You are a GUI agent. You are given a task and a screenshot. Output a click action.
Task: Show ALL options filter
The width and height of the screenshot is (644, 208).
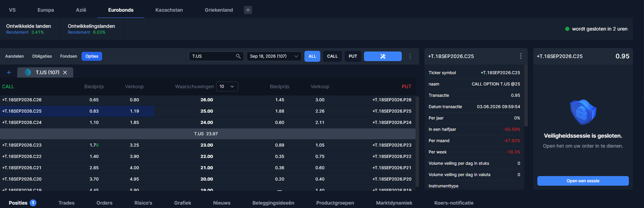coord(312,56)
